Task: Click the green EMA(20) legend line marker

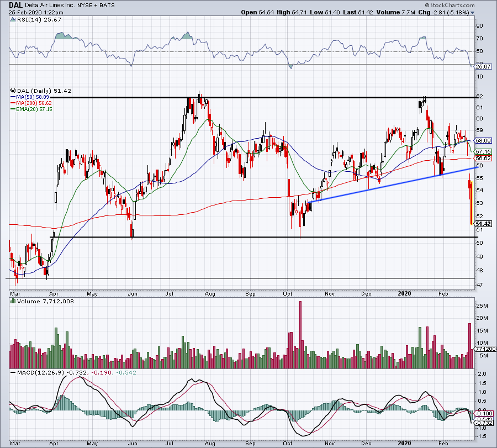Action: [13, 109]
